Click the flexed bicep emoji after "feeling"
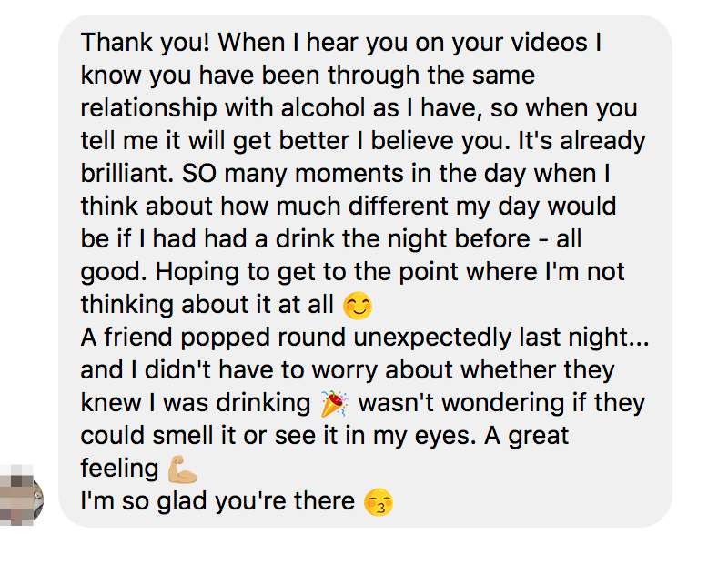Screen dimensions: 728x575 [x=183, y=469]
